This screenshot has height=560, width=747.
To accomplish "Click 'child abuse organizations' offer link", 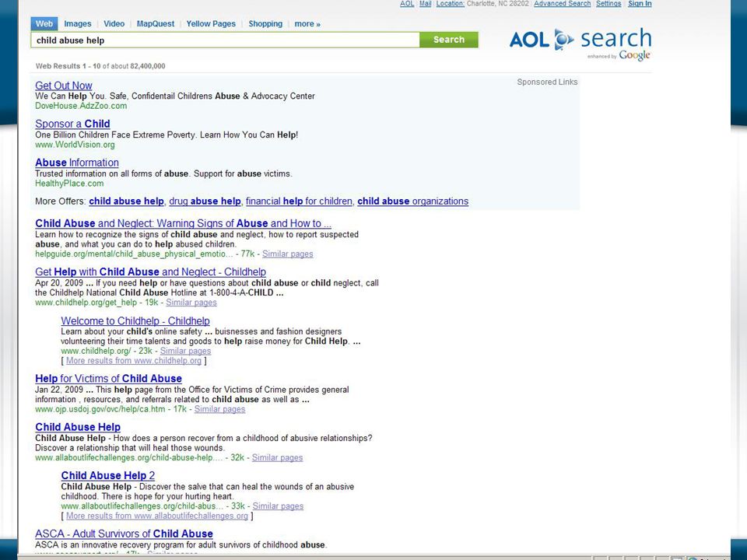I will 412,201.
